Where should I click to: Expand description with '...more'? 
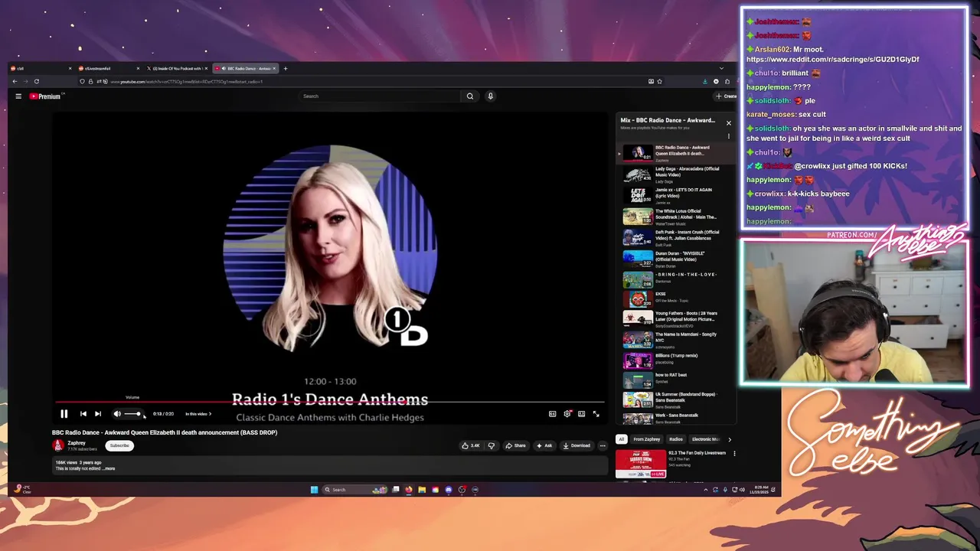109,468
